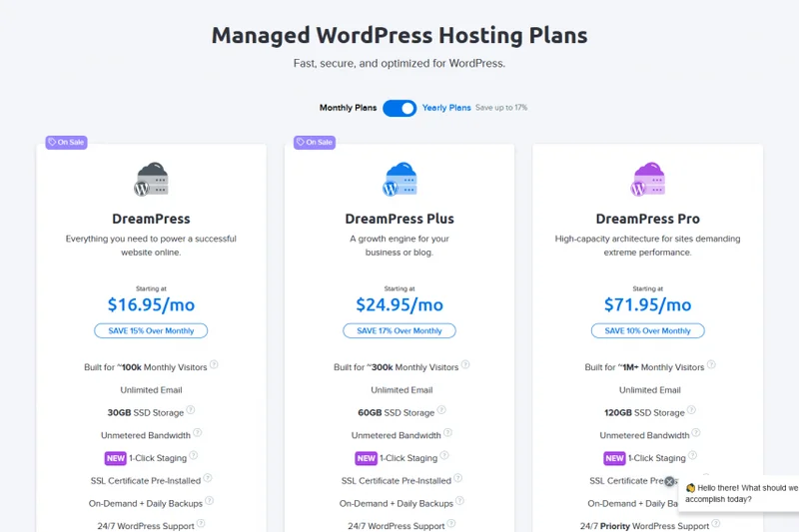Click SAVE 10% Over Monthly badge
Viewport: 799px width, 532px height.
click(x=647, y=331)
